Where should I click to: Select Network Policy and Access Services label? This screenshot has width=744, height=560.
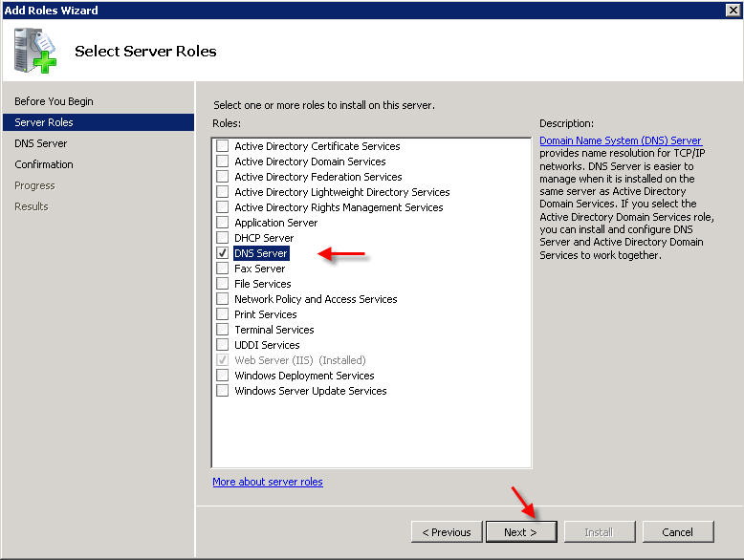pos(316,299)
